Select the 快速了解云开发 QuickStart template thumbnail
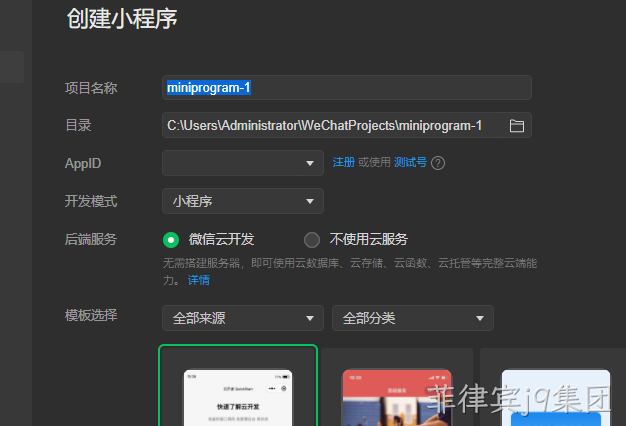 238,386
